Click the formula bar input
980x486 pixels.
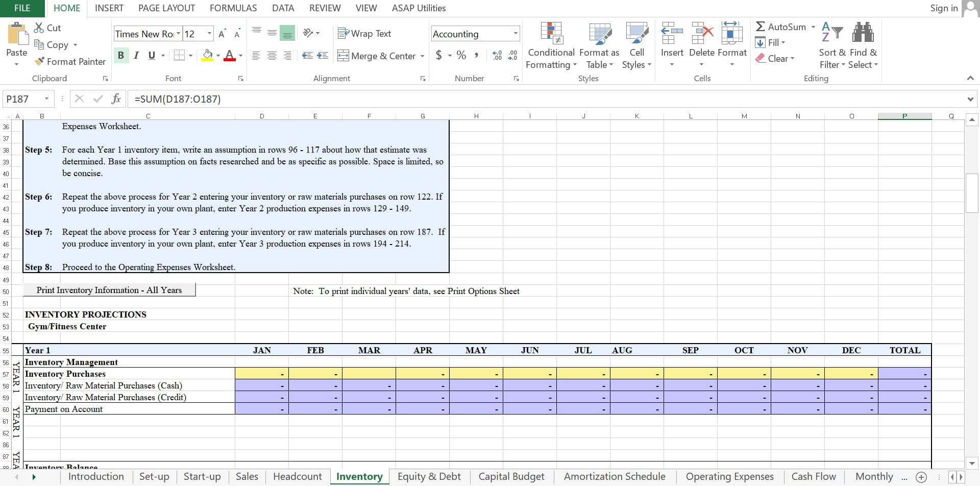[x=546, y=99]
